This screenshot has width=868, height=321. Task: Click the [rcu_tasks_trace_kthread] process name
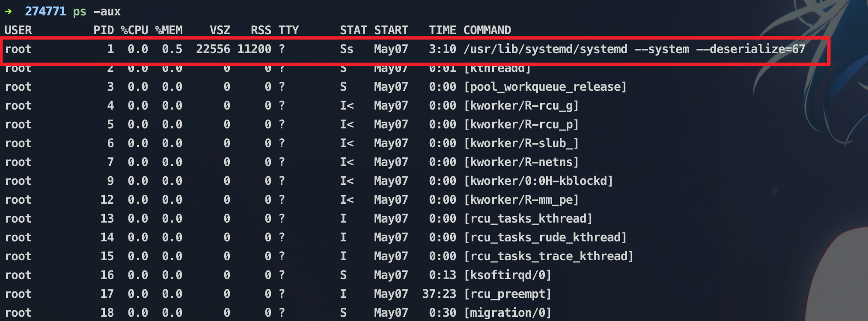point(549,256)
